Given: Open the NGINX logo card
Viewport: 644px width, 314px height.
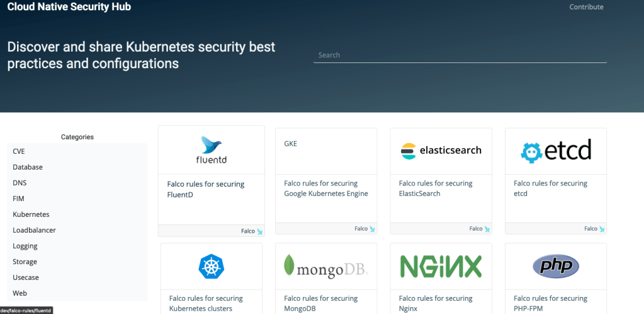Looking at the screenshot, I should click(441, 266).
